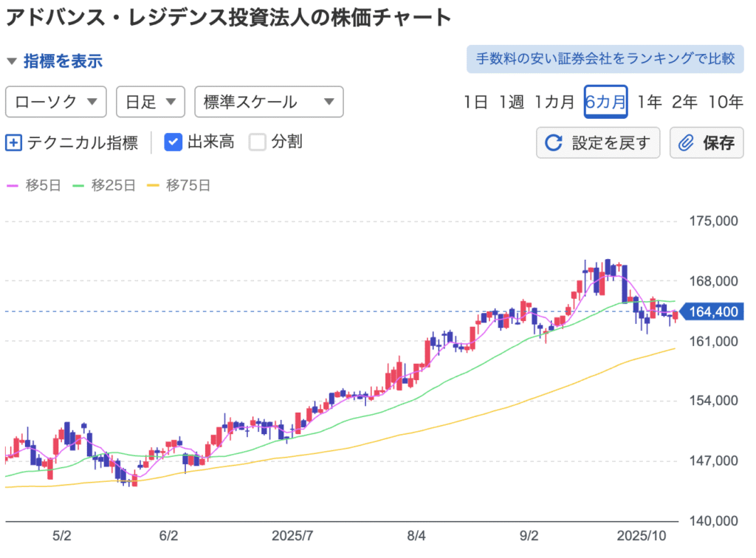Click the reload icon in 設定を戻す

click(x=554, y=142)
